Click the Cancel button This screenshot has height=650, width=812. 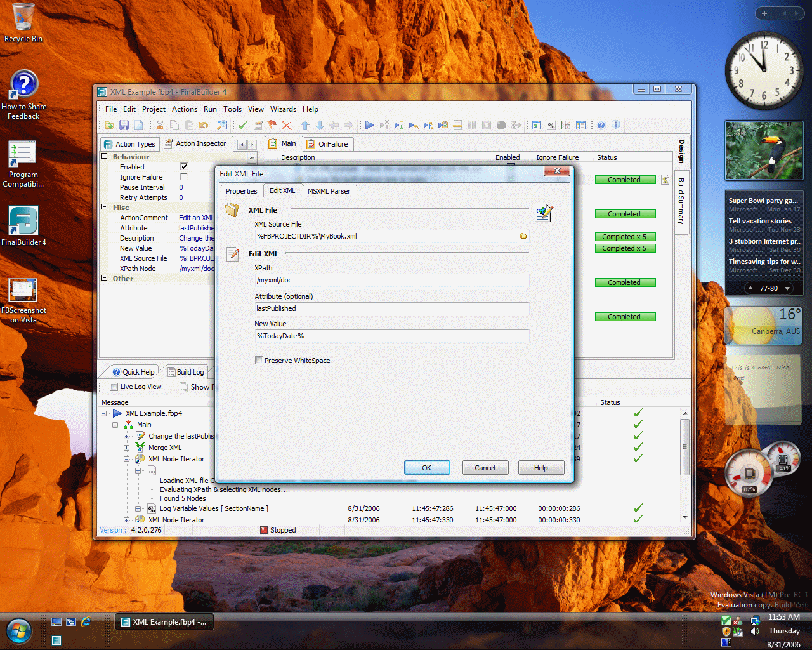pyautogui.click(x=485, y=468)
